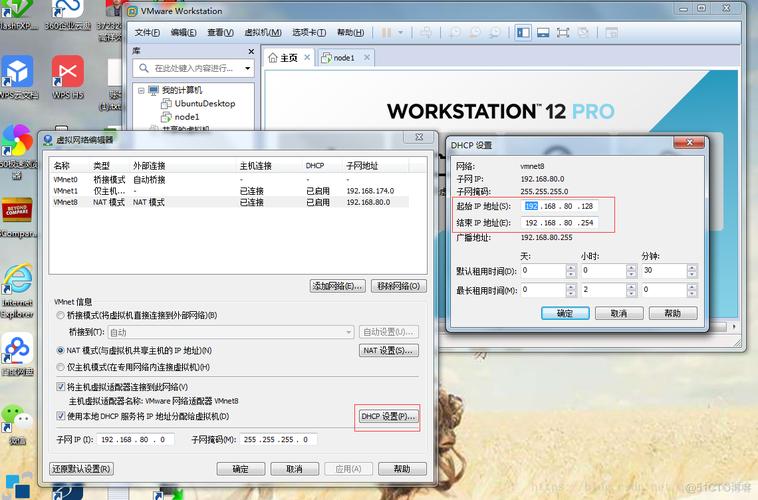This screenshot has height=500, width=758.
Task: Open the Beyond Compare desktop icon
Action: [x=18, y=218]
